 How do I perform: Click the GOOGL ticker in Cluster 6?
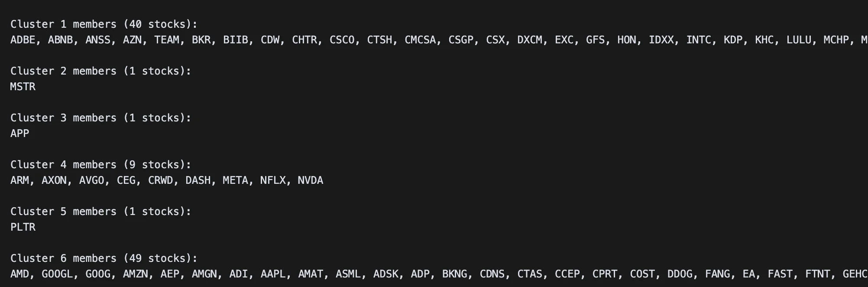57,274
